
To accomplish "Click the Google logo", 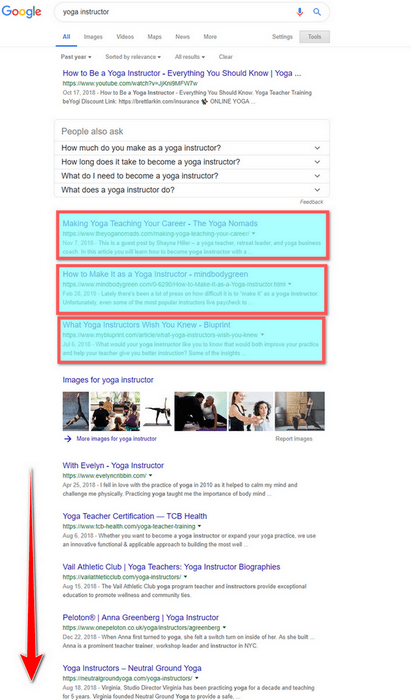I will point(21,11).
